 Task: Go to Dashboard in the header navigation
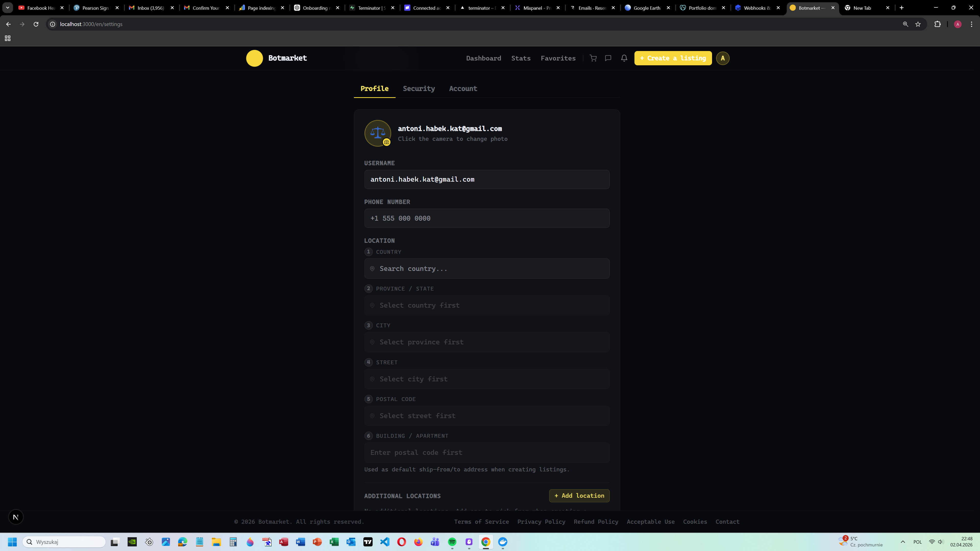coord(483,58)
